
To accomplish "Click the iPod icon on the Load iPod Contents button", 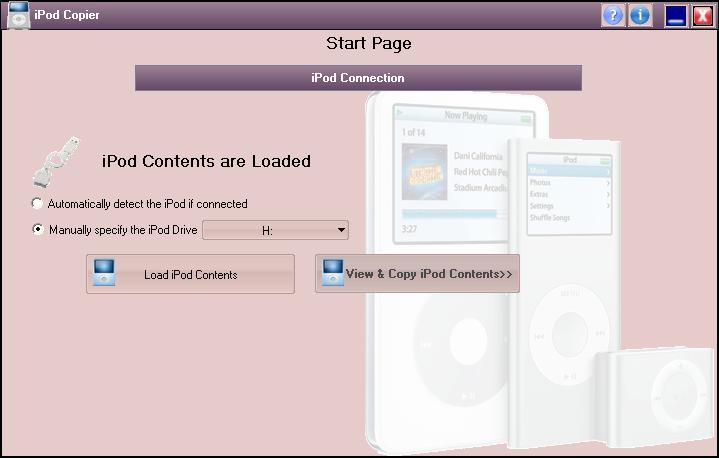I will (x=104, y=273).
